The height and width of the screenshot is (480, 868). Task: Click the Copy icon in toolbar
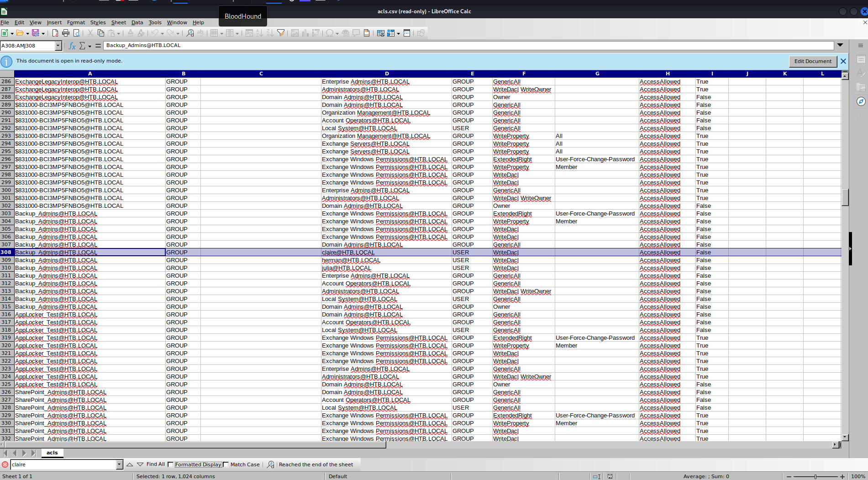point(101,33)
